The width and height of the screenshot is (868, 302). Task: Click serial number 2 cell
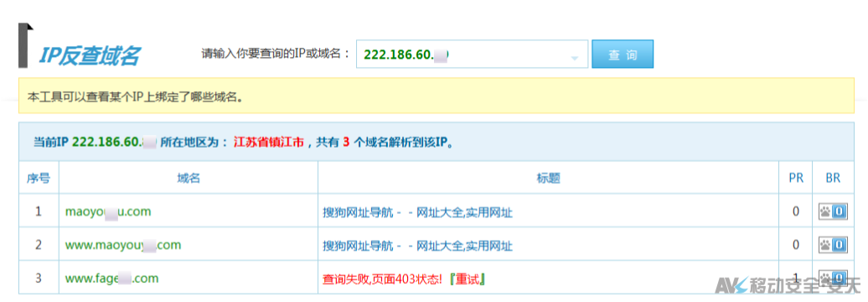pos(39,244)
